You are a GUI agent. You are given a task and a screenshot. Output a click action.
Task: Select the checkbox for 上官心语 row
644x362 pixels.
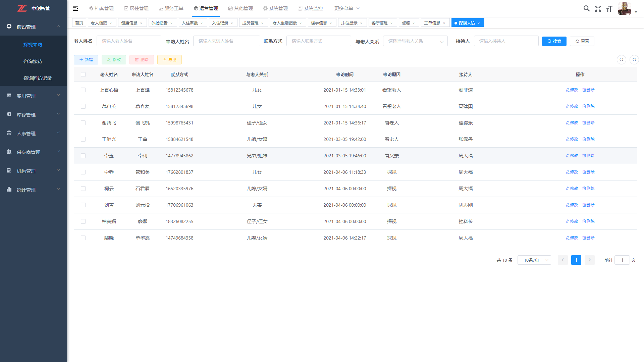click(x=83, y=90)
